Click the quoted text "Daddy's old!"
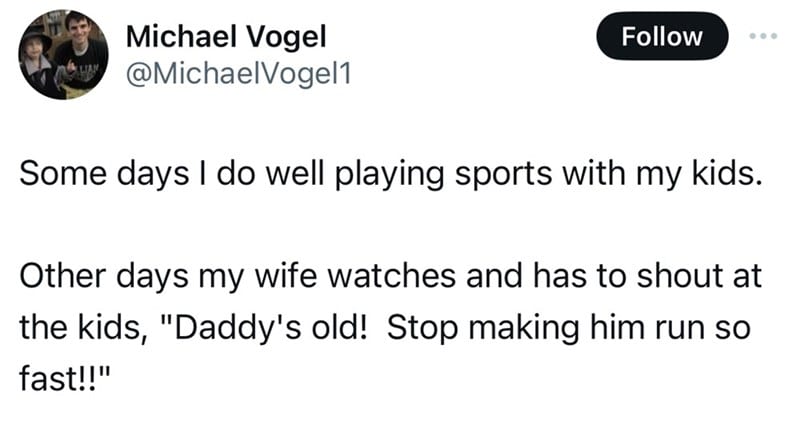This screenshot has height=421, width=800. coord(271,327)
